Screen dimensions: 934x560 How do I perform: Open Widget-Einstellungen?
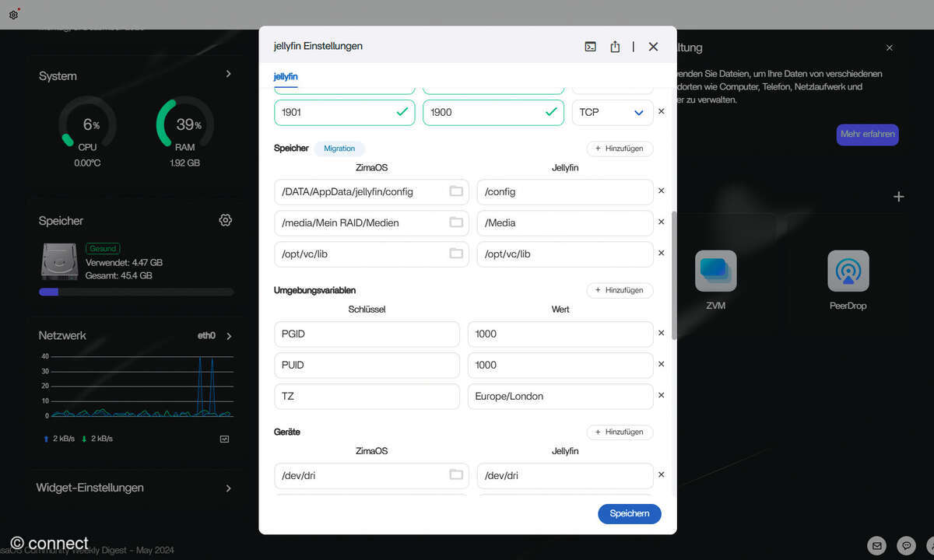(x=136, y=488)
